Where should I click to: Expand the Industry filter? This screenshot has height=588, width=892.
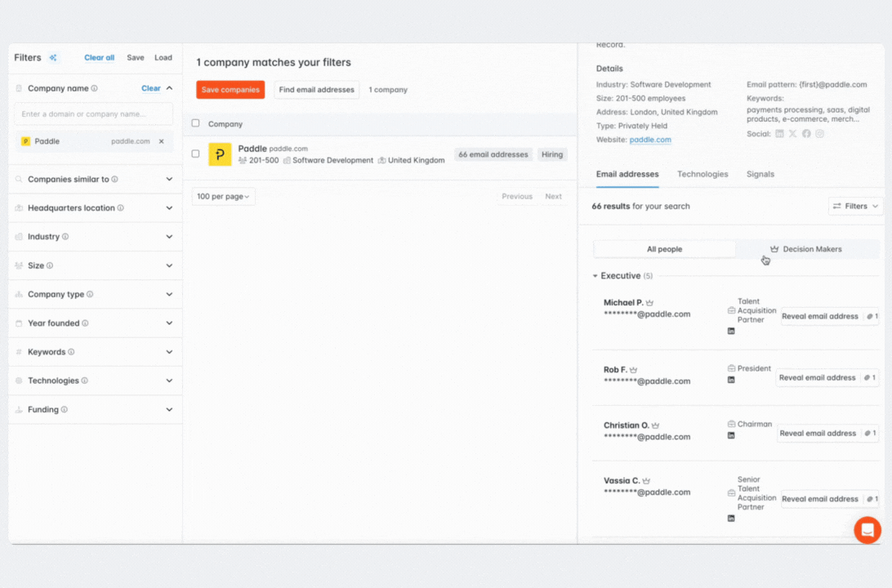170,237
